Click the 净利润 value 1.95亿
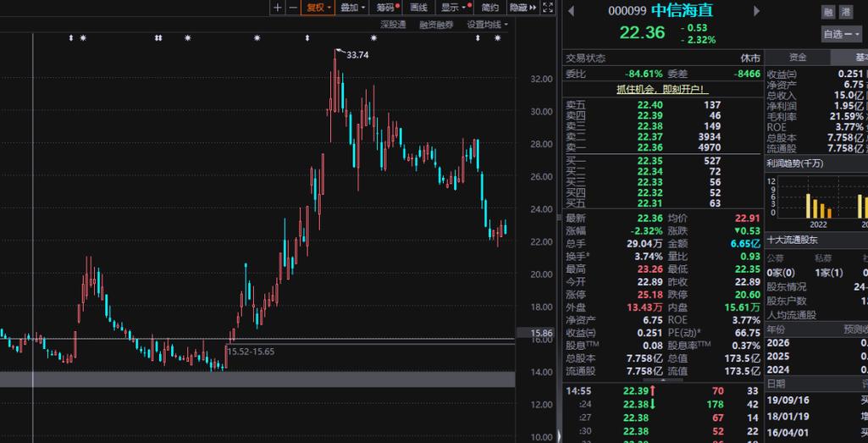Viewport: 868px width, 443px height. click(849, 106)
